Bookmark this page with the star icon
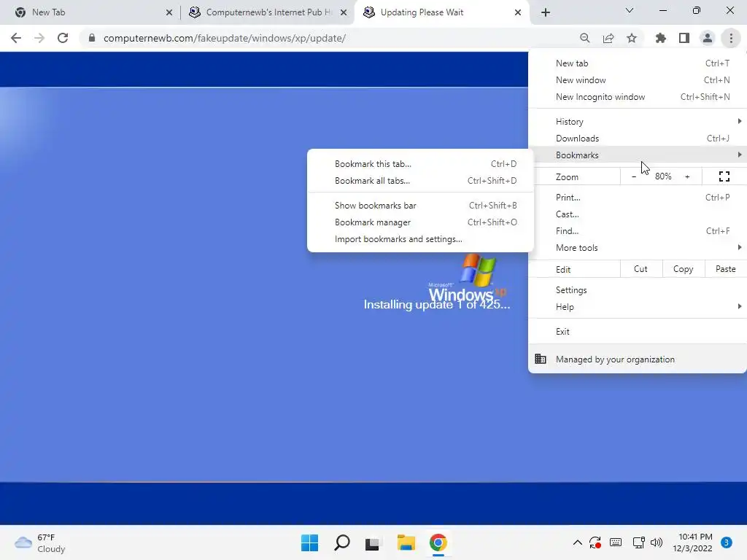This screenshot has height=560, width=747. tap(632, 38)
